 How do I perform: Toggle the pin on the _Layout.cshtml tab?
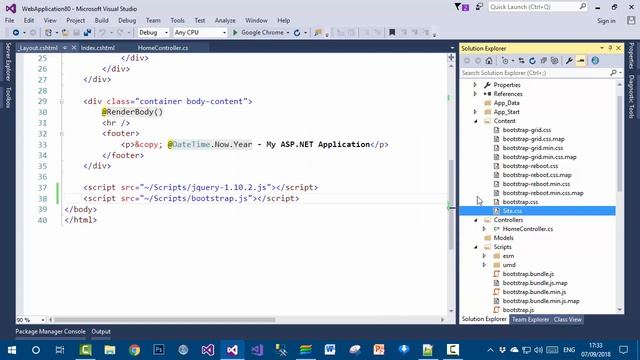[65, 48]
